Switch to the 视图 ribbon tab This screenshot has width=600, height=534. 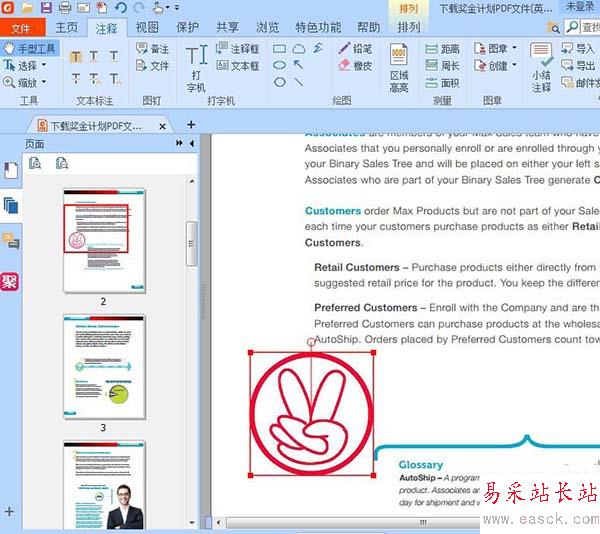click(x=147, y=28)
